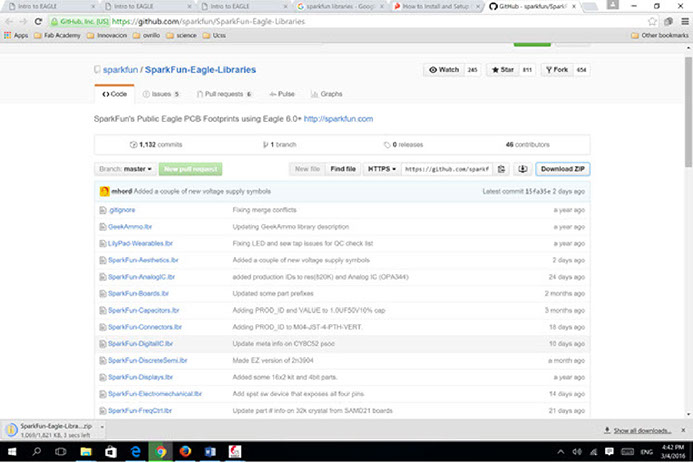
Task: Open the sparkfun.com link
Action: click(338, 119)
